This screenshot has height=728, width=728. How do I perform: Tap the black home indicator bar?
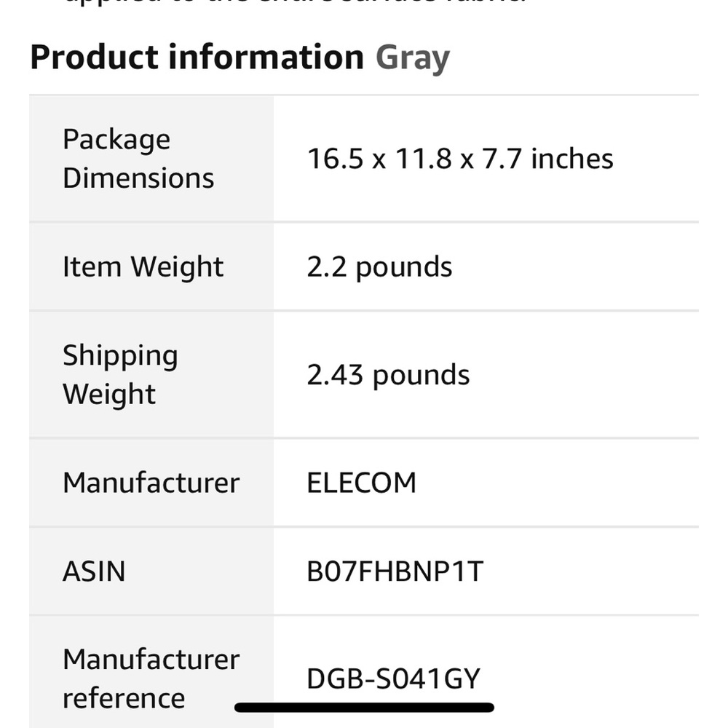pyautogui.click(x=364, y=707)
